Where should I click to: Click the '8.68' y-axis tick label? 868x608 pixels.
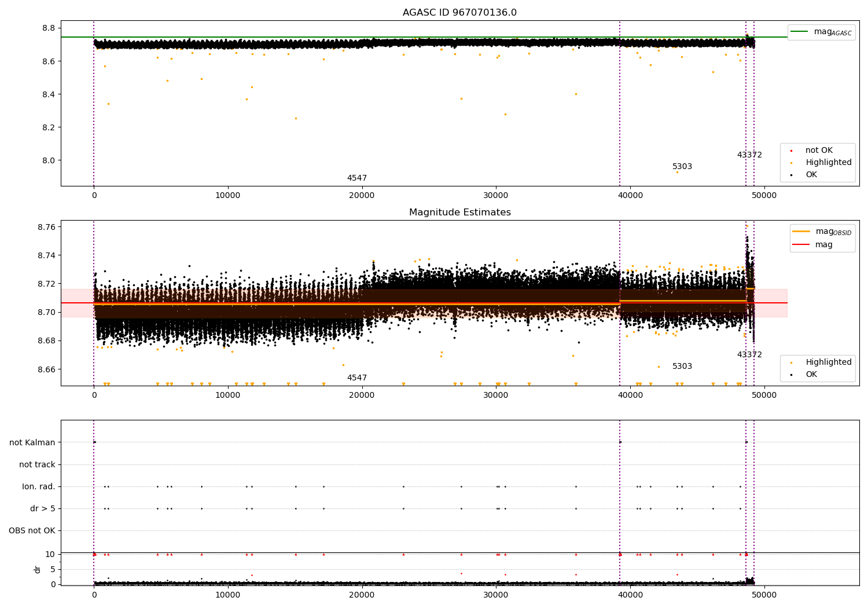[x=46, y=340]
